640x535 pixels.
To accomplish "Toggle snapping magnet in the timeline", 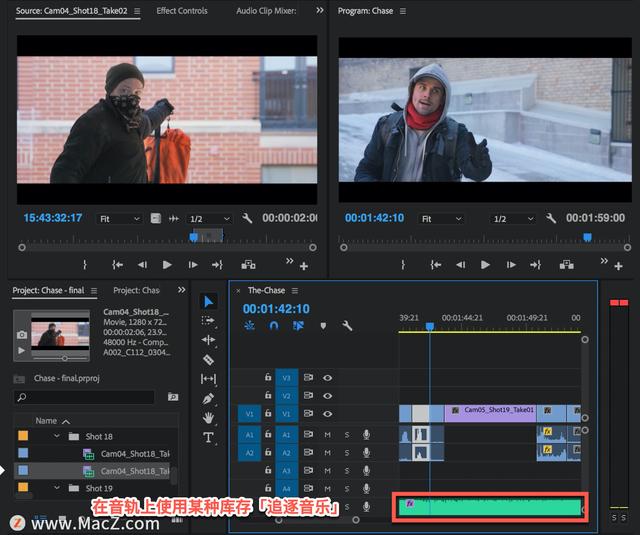I will 274,326.
